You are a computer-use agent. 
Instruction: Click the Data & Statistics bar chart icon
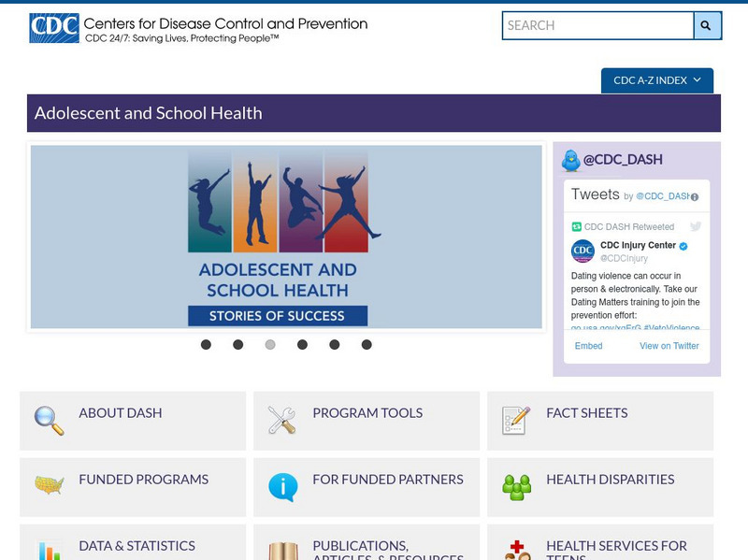point(50,551)
